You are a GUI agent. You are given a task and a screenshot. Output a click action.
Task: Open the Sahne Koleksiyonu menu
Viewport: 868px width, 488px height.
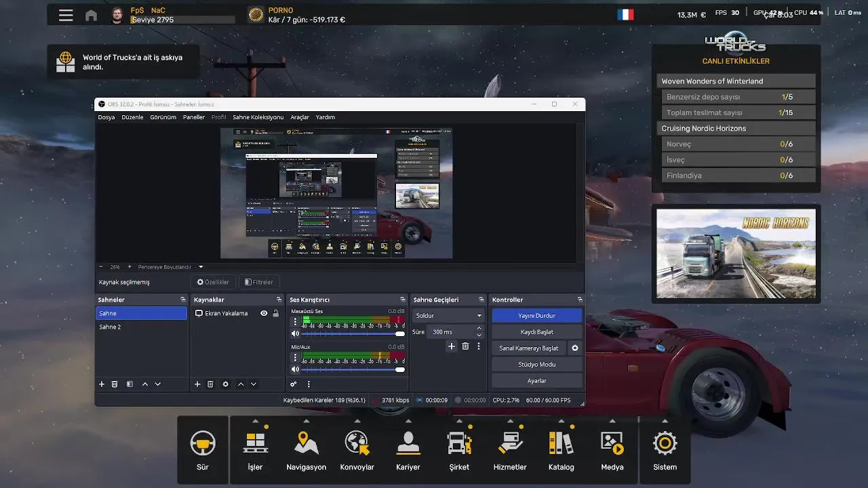pyautogui.click(x=258, y=117)
